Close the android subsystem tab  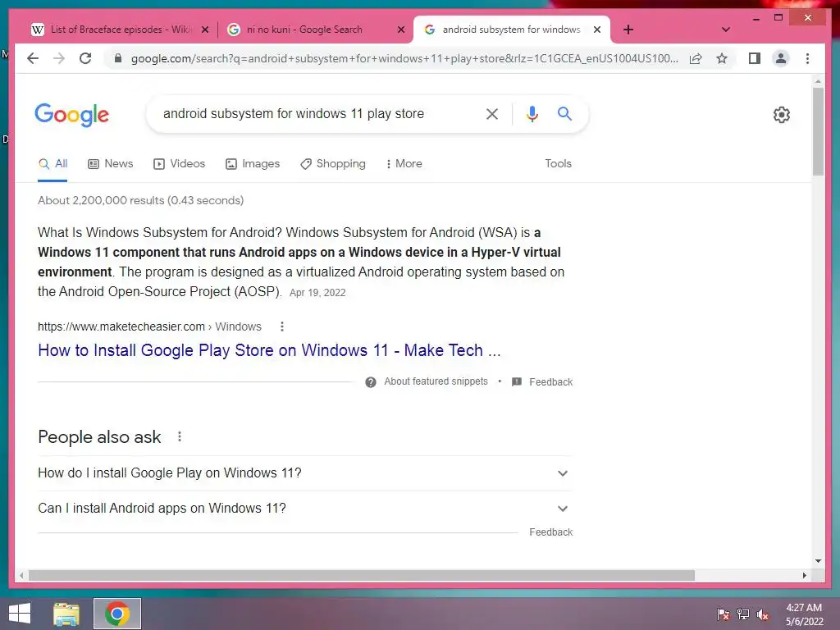coord(597,30)
